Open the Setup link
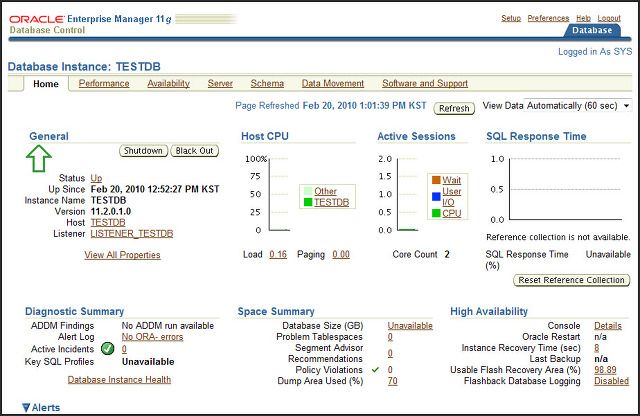 (511, 18)
